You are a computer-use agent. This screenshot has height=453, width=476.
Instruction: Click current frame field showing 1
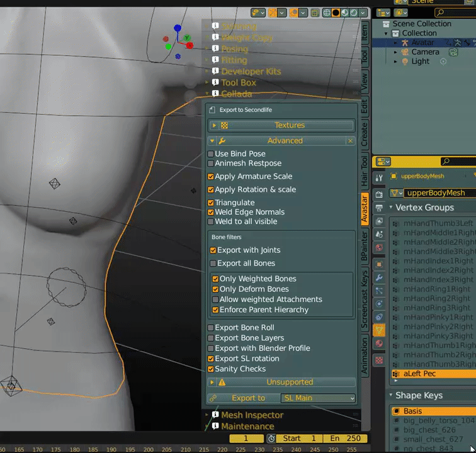pos(246,439)
